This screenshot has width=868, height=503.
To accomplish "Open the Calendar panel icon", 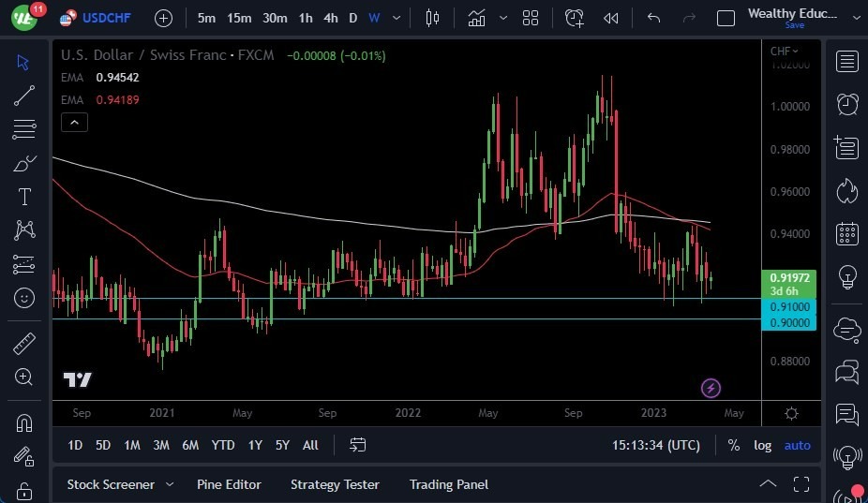I will pos(847,233).
